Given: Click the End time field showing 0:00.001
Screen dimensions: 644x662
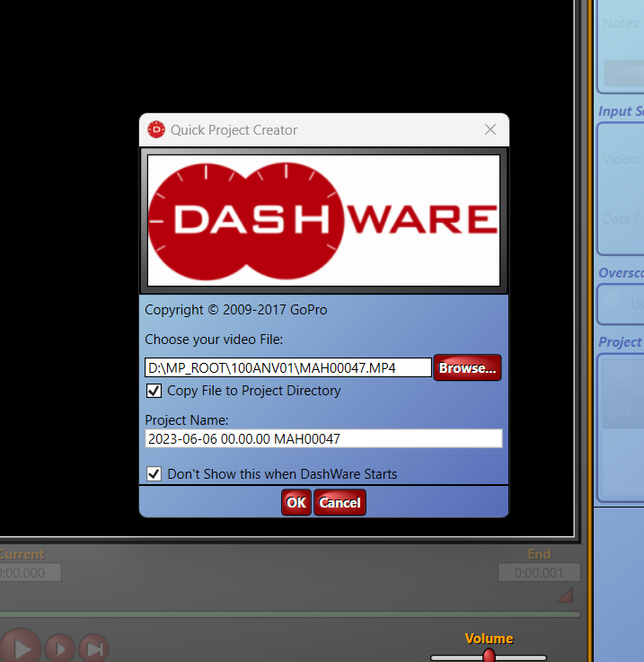Looking at the screenshot, I should tap(539, 572).
